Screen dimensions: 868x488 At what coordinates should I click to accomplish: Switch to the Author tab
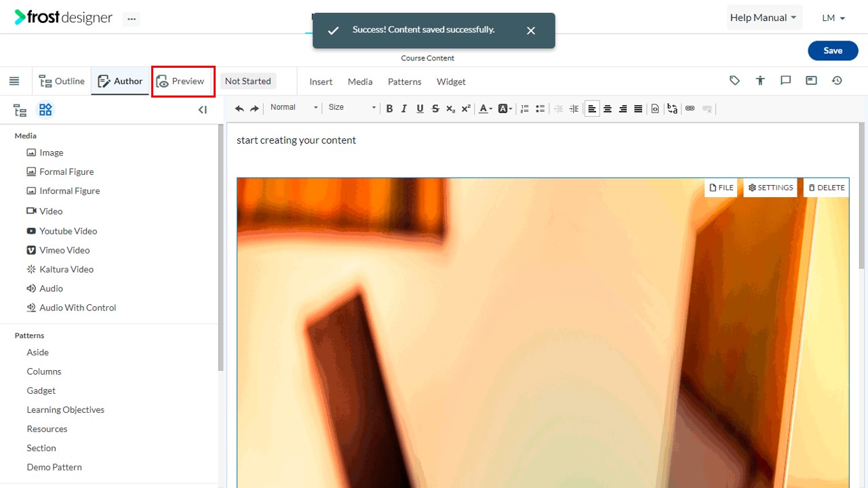pos(120,81)
